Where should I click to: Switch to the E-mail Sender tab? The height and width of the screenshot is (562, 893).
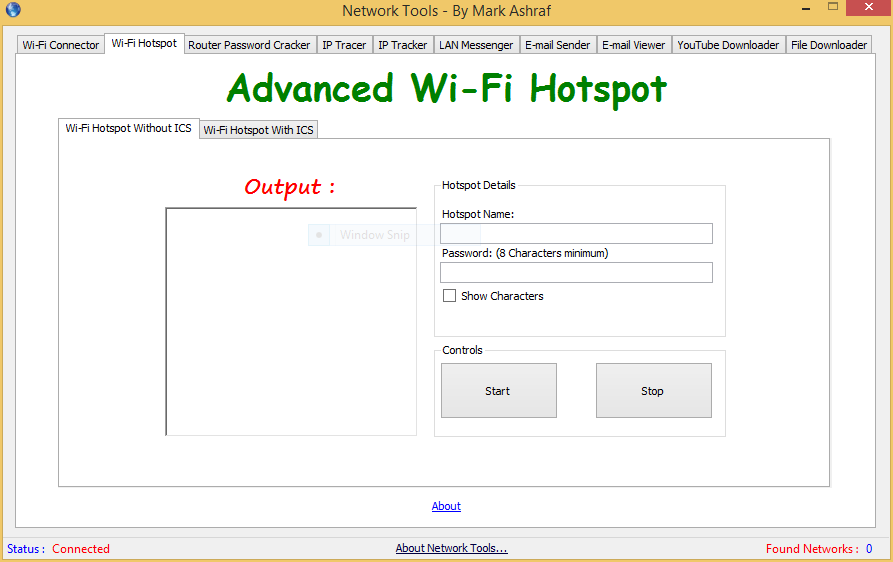[x=558, y=45]
